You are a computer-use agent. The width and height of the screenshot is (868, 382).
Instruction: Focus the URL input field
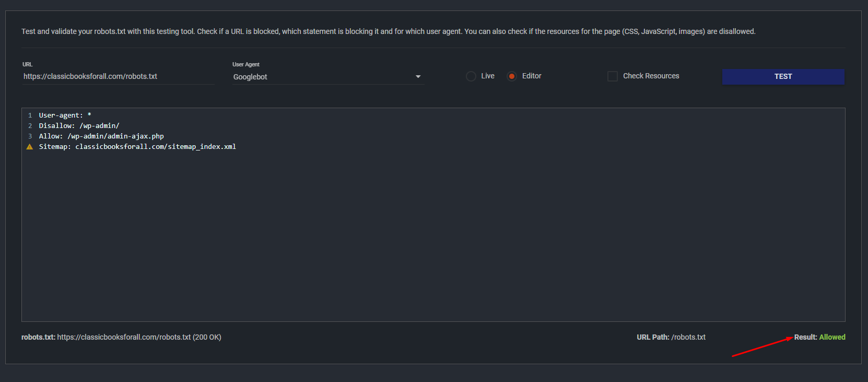(118, 76)
